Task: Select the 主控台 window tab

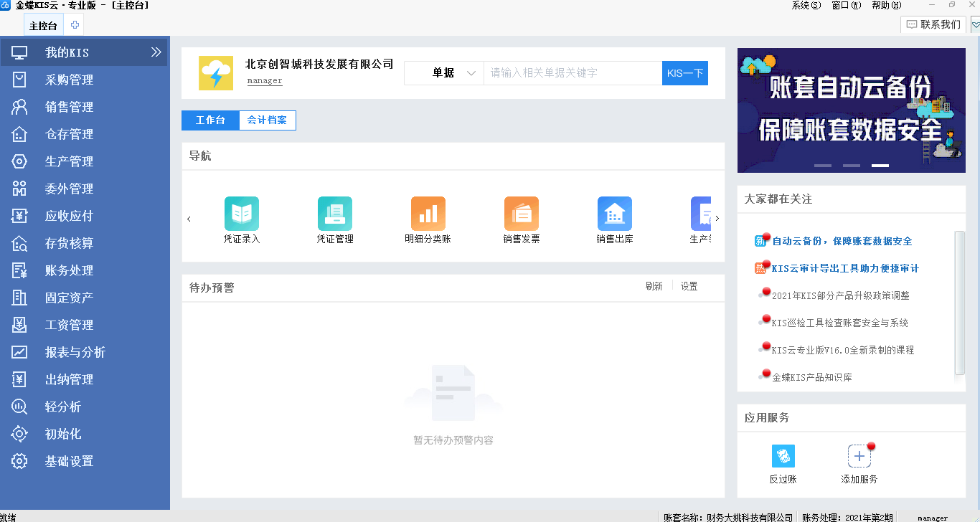Action: click(x=43, y=26)
